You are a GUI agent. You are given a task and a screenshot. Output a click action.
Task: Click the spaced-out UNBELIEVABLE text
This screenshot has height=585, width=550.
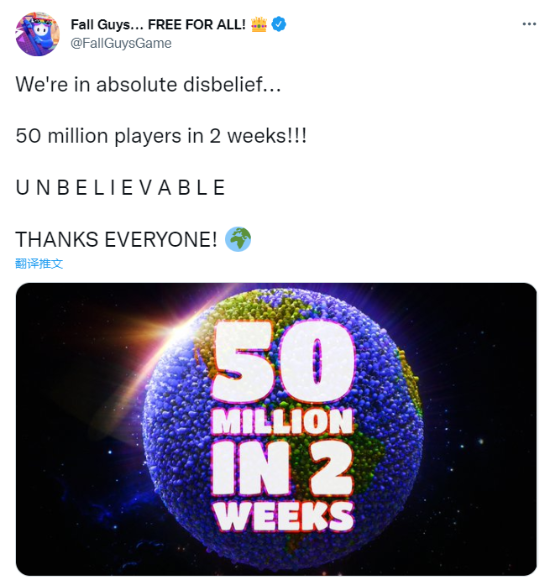pyautogui.click(x=120, y=187)
